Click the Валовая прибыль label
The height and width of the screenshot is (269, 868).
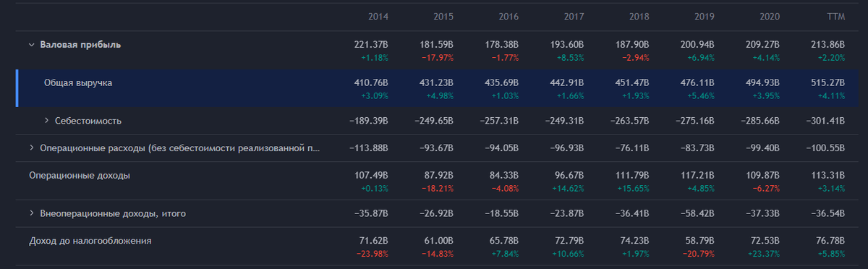(80, 45)
